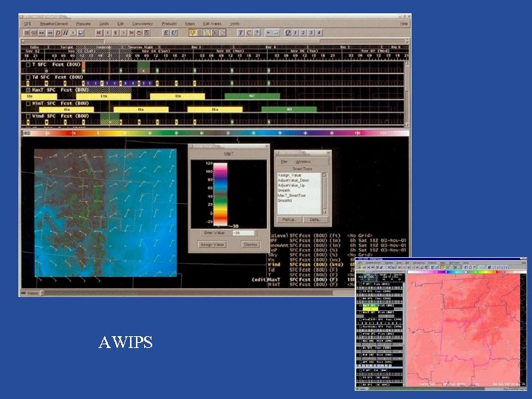Open the Consistency menu
Screen dimensions: 532x399
[142, 24]
